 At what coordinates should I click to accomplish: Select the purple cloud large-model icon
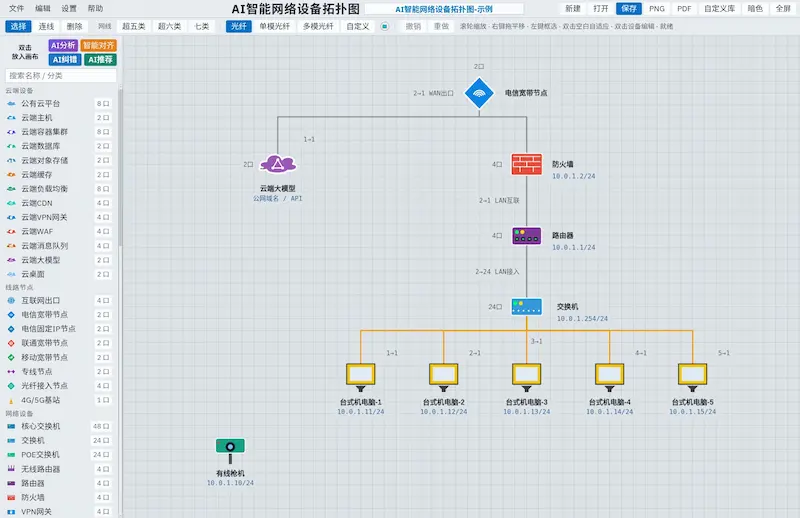[278, 164]
